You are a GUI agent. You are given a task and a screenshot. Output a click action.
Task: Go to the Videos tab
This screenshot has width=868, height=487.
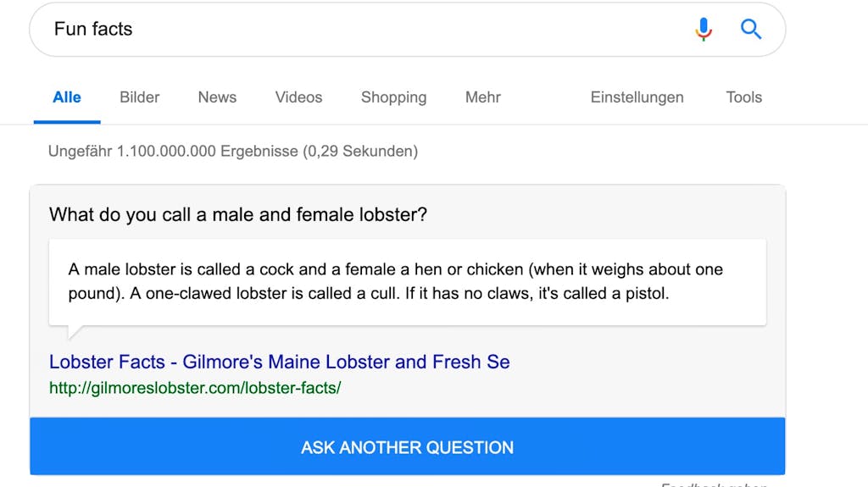tap(299, 97)
